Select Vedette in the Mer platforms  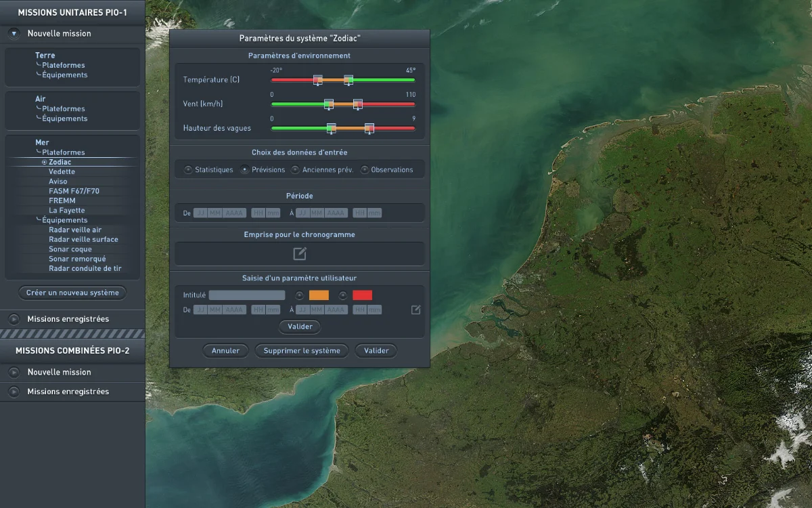coord(62,172)
